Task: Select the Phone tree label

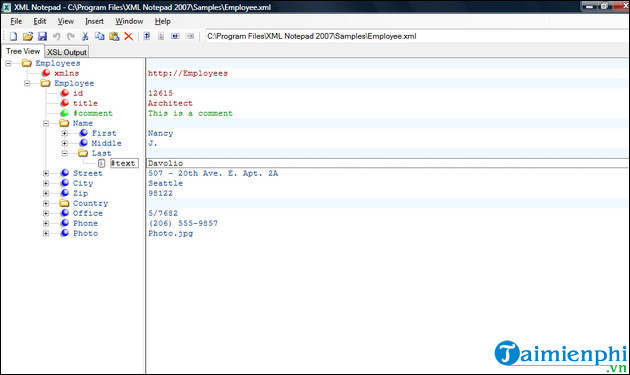Action: pyautogui.click(x=85, y=223)
